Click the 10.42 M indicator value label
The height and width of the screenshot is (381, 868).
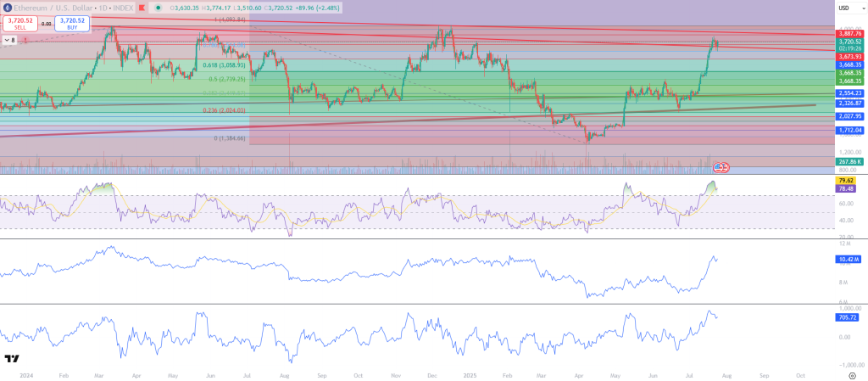click(x=848, y=259)
